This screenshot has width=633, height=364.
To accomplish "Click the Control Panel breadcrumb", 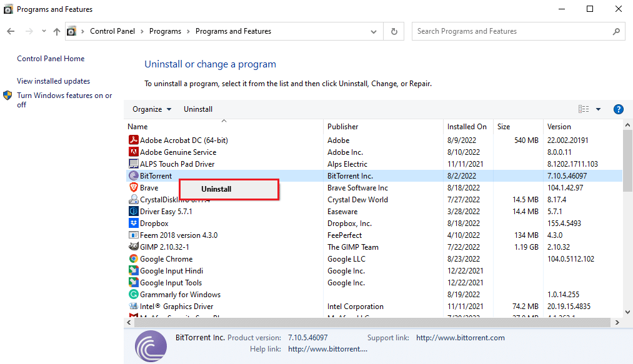I will [112, 31].
